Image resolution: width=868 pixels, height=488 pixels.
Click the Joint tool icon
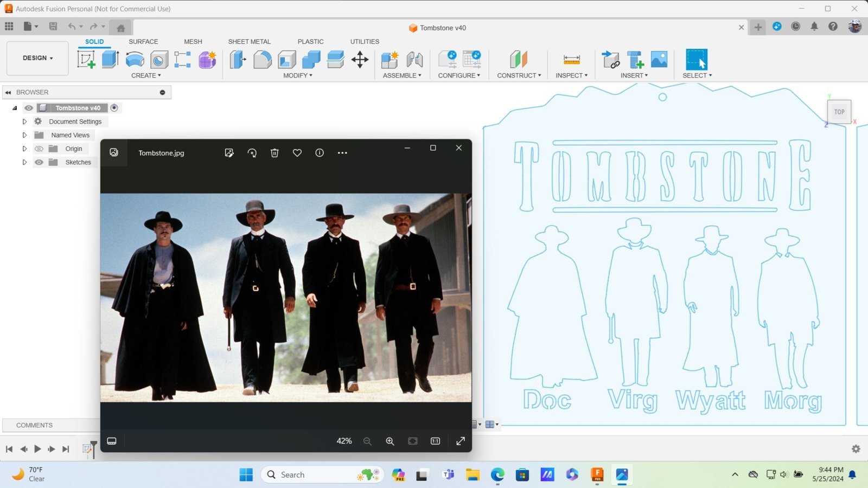tap(414, 59)
